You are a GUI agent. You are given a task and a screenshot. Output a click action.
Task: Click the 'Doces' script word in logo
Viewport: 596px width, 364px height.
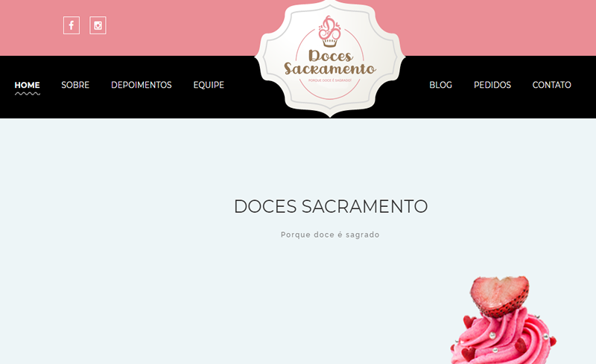330,56
